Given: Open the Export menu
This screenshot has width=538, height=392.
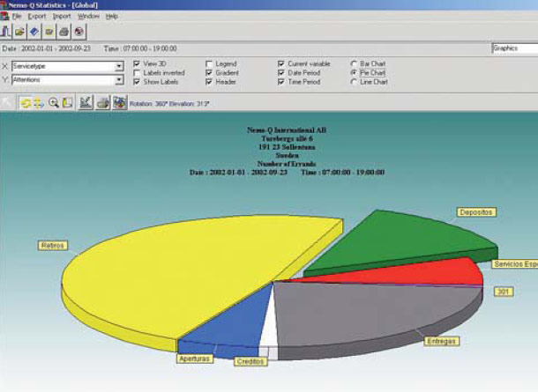Looking at the screenshot, I should click(x=36, y=16).
